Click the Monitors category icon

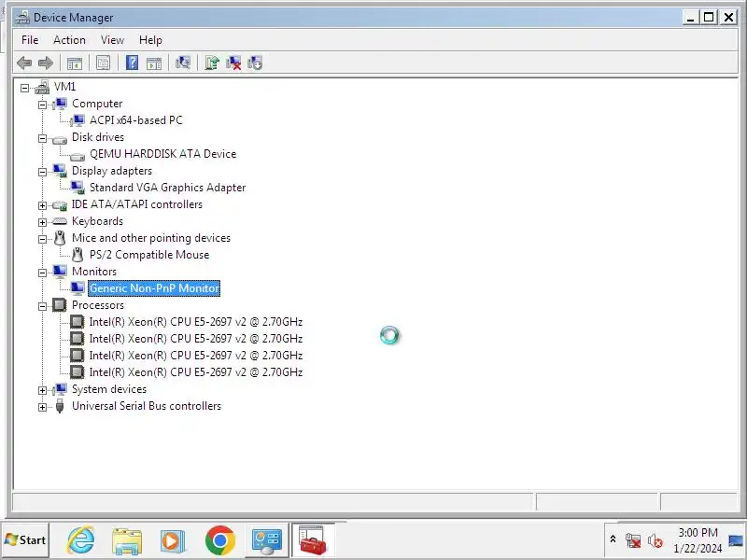60,271
